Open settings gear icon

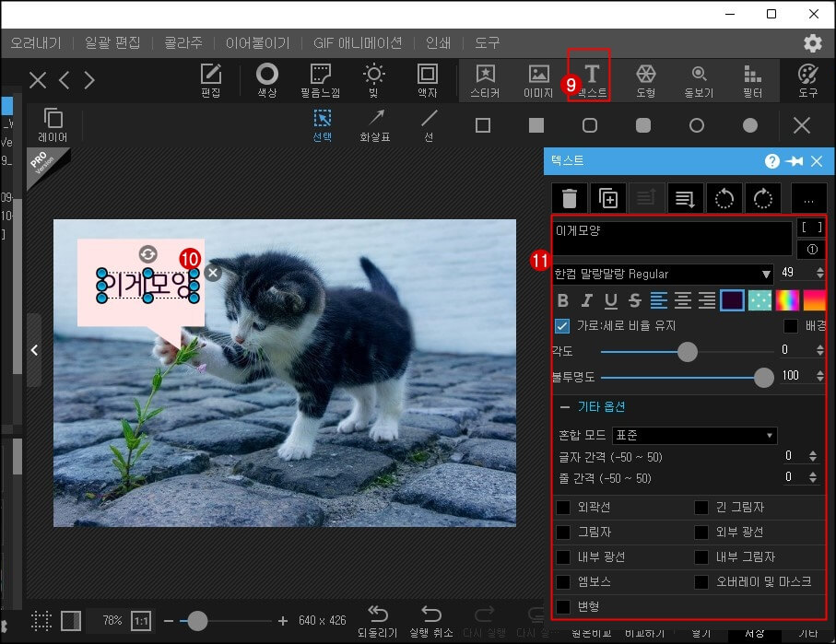pyautogui.click(x=813, y=43)
